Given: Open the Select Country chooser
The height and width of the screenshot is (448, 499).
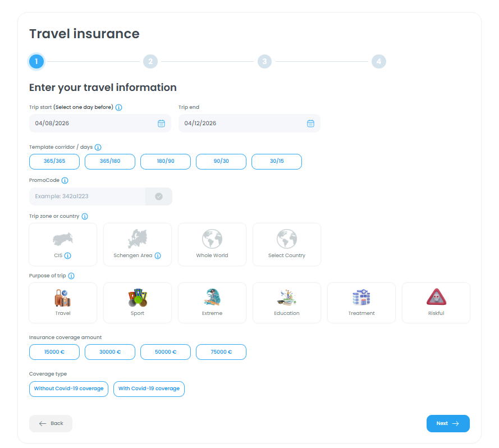Looking at the screenshot, I should click(287, 244).
